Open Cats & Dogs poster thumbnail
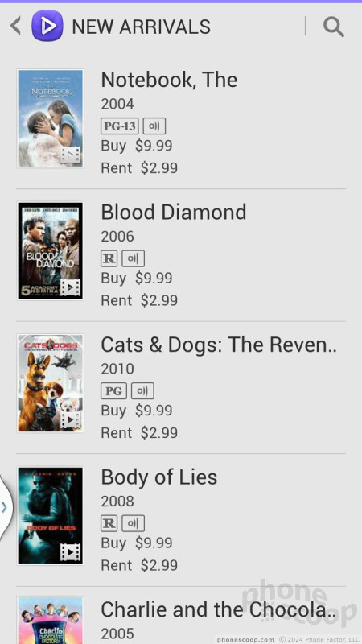This screenshot has width=362, height=644. tap(51, 383)
